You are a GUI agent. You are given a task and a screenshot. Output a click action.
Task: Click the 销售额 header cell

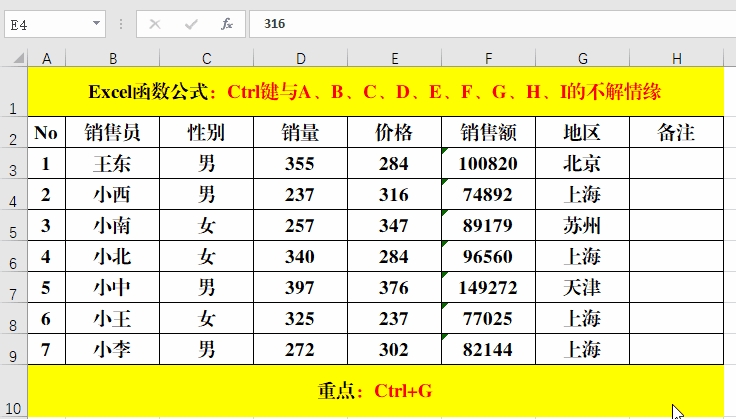coord(488,132)
